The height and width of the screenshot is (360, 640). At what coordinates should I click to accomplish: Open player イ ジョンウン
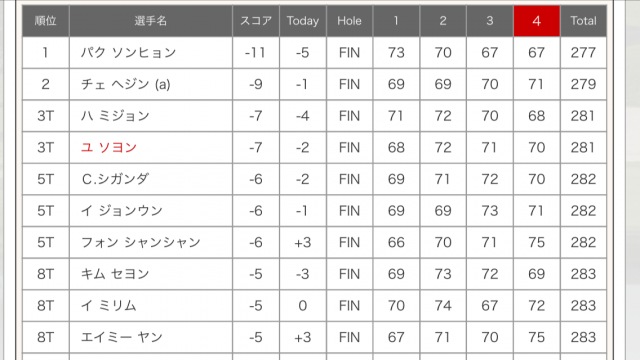click(122, 211)
